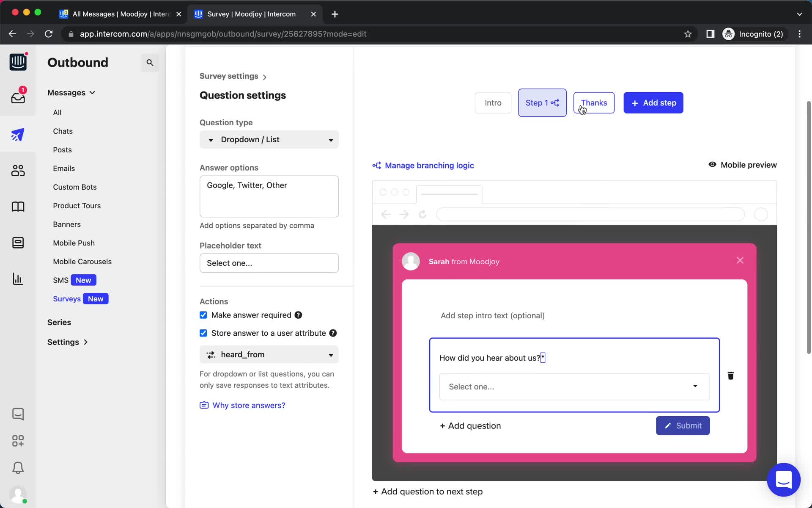The image size is (812, 508).
Task: Switch to the Thanks tab
Action: tap(593, 102)
